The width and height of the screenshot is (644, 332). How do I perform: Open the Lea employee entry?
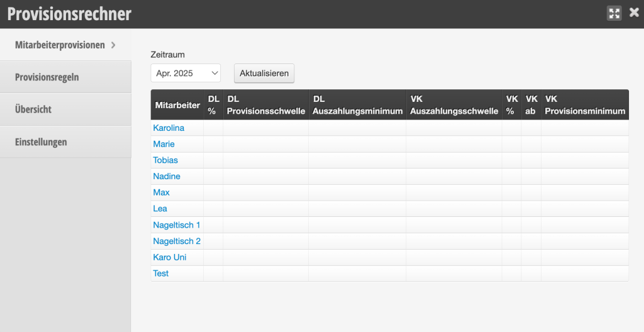click(160, 208)
